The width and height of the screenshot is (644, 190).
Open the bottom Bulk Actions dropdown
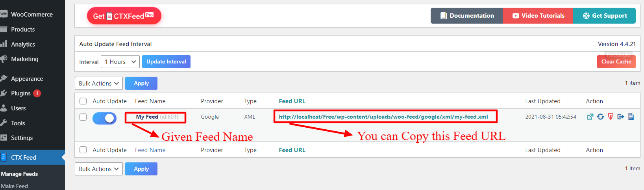(99, 169)
